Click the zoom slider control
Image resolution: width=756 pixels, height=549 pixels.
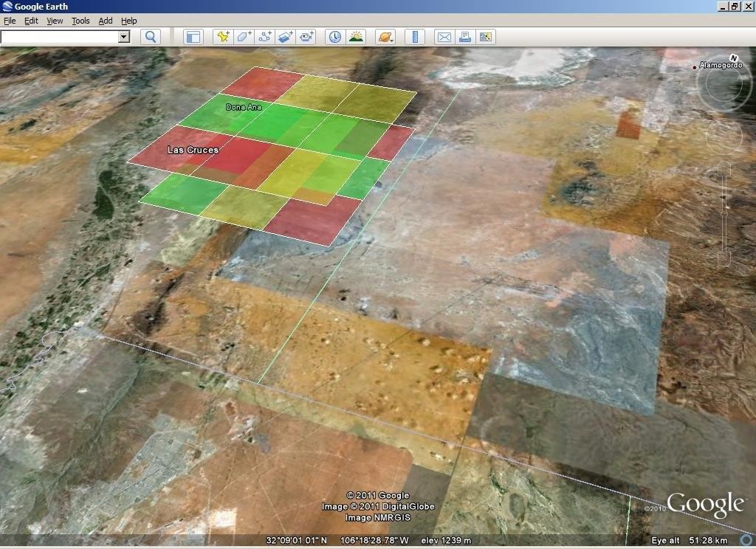(x=724, y=215)
